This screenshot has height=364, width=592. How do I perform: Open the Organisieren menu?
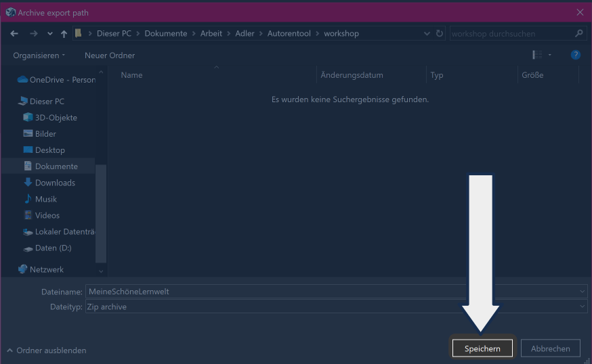pyautogui.click(x=39, y=55)
